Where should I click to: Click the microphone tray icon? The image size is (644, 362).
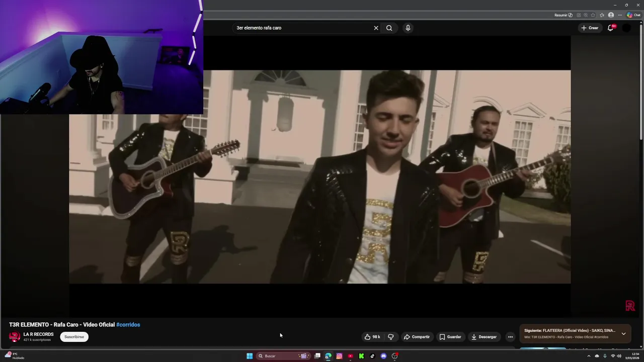[x=605, y=356]
